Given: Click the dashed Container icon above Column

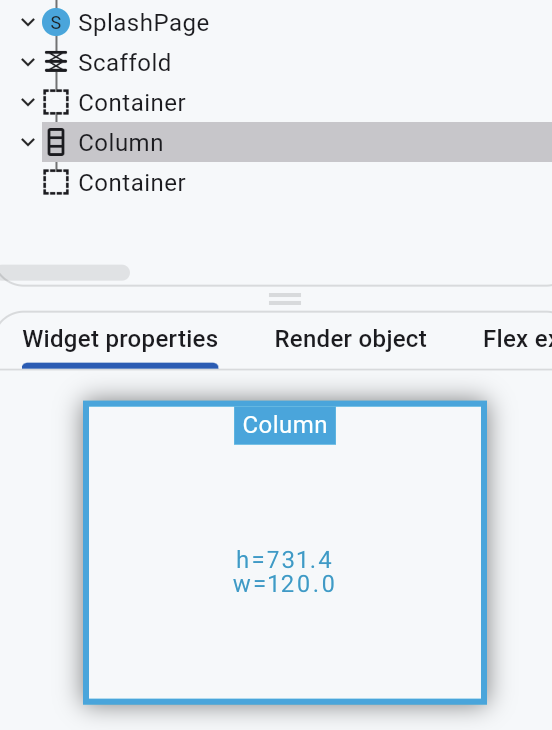Looking at the screenshot, I should coord(56,102).
